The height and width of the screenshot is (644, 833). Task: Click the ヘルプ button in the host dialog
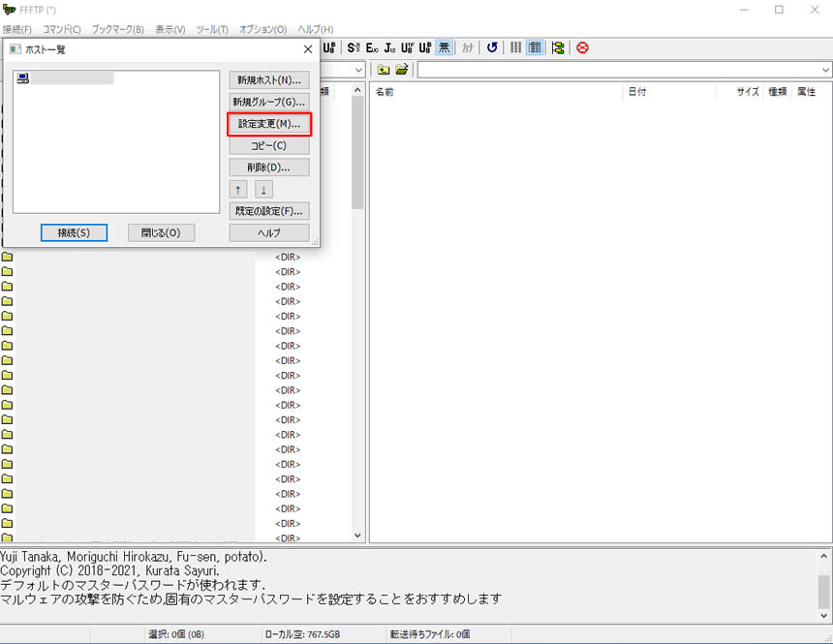click(269, 232)
